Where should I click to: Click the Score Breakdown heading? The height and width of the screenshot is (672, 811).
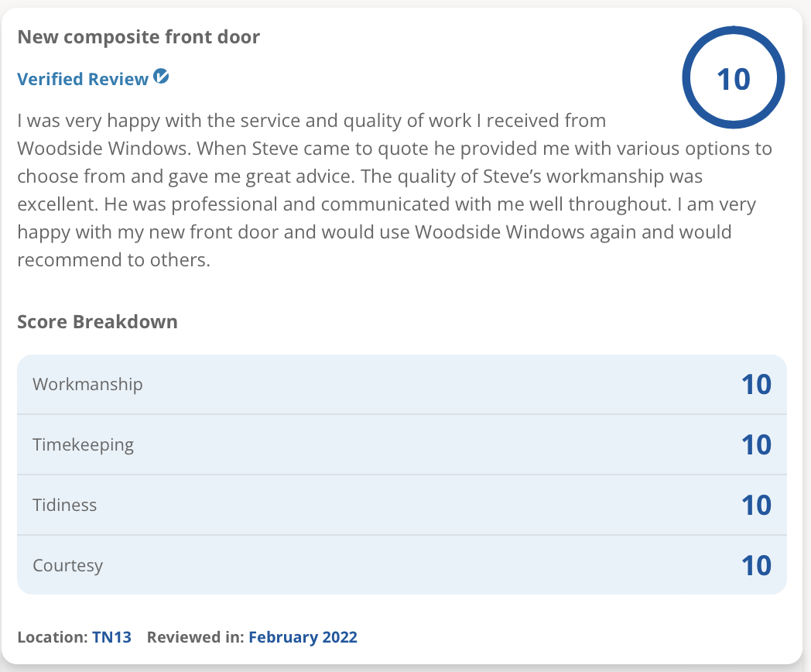tap(98, 322)
